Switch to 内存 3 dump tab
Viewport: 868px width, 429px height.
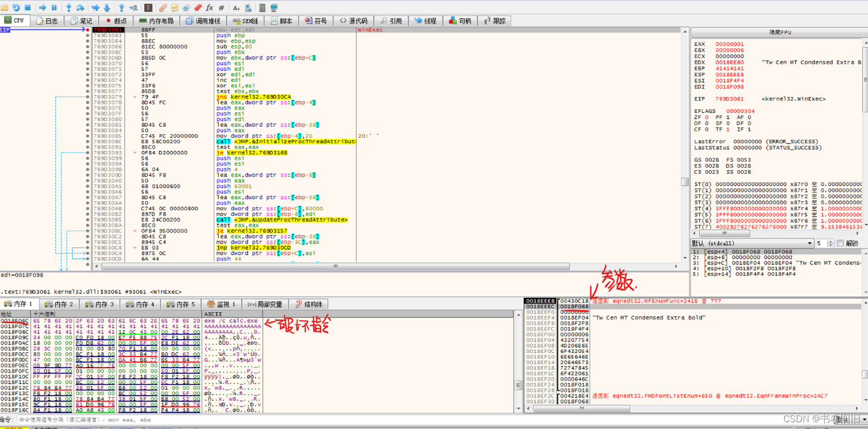point(100,304)
